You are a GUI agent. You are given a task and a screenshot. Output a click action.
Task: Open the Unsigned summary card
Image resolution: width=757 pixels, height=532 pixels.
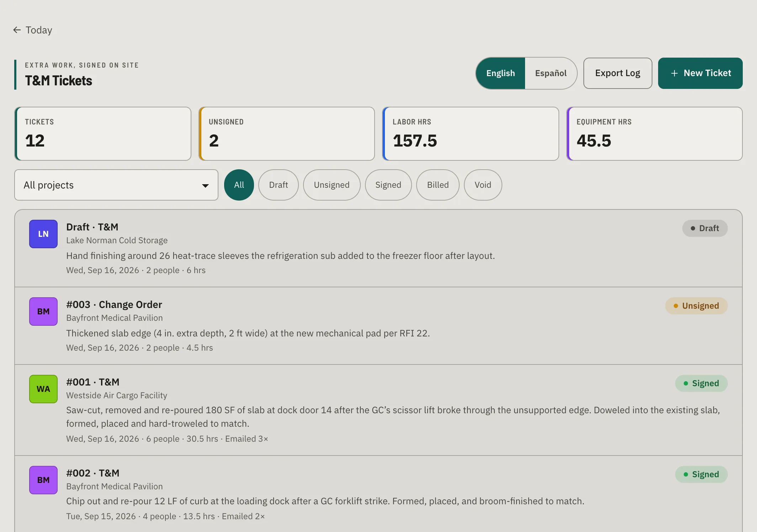287,134
